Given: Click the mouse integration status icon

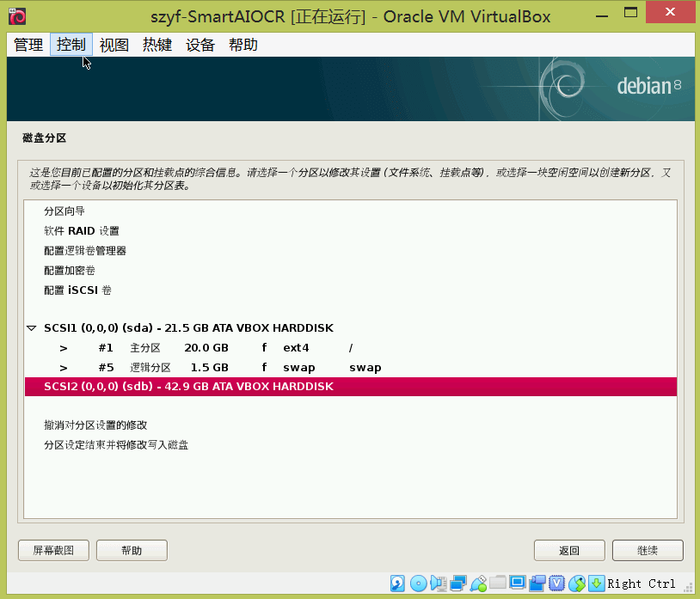Looking at the screenshot, I should point(577,583).
